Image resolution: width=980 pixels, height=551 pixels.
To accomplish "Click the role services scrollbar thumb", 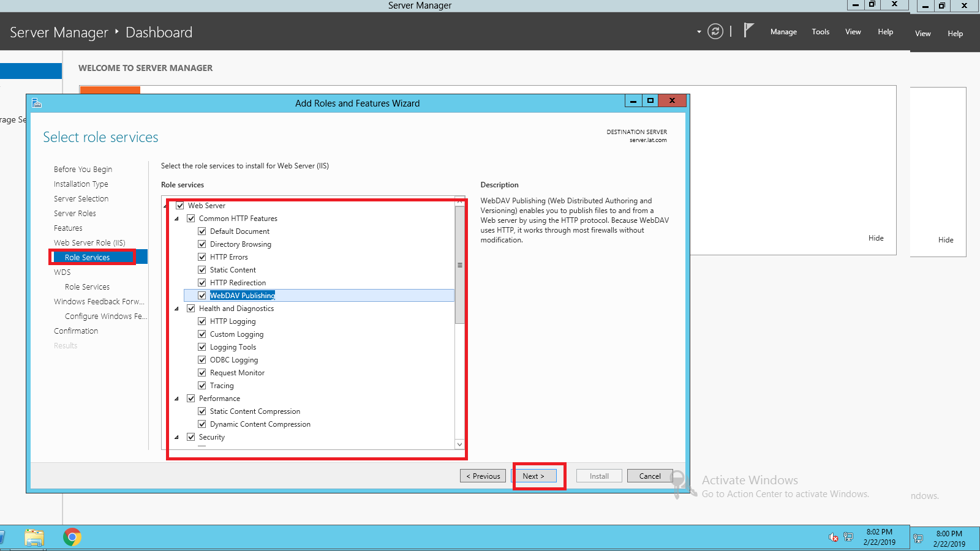I will [459, 264].
